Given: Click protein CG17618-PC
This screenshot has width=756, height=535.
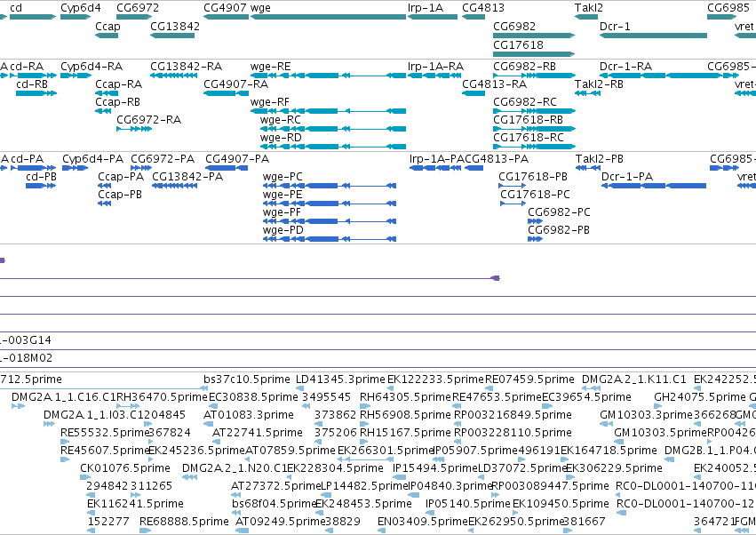Looking at the screenshot, I should pos(513,204).
